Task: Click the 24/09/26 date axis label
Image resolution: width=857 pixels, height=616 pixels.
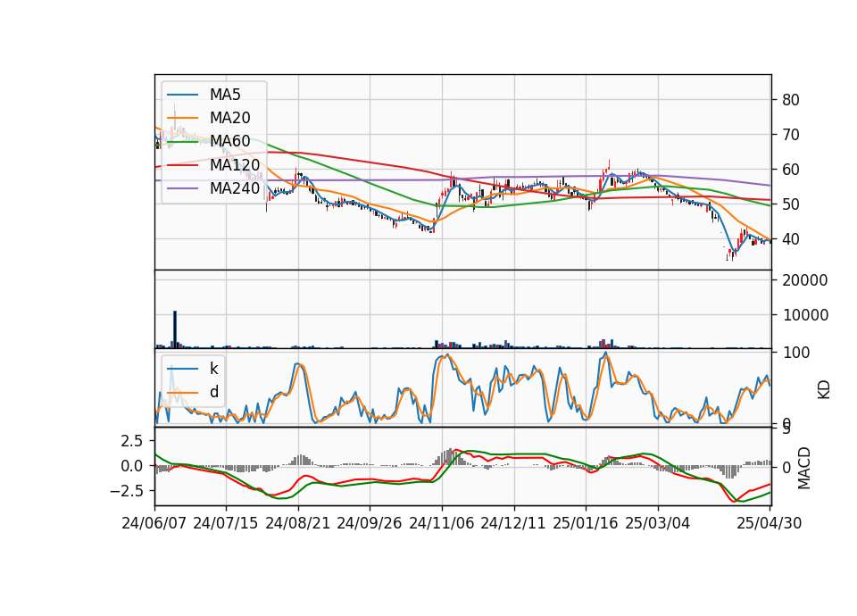Action: (x=369, y=523)
